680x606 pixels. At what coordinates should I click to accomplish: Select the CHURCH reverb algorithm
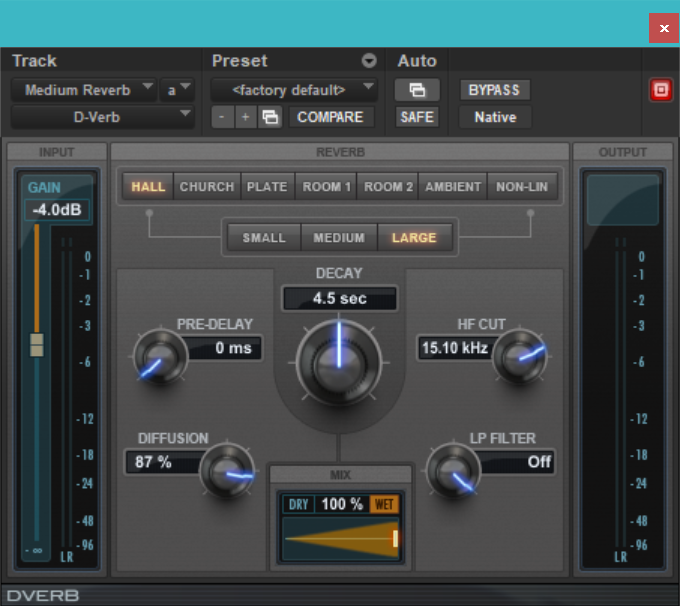point(207,187)
